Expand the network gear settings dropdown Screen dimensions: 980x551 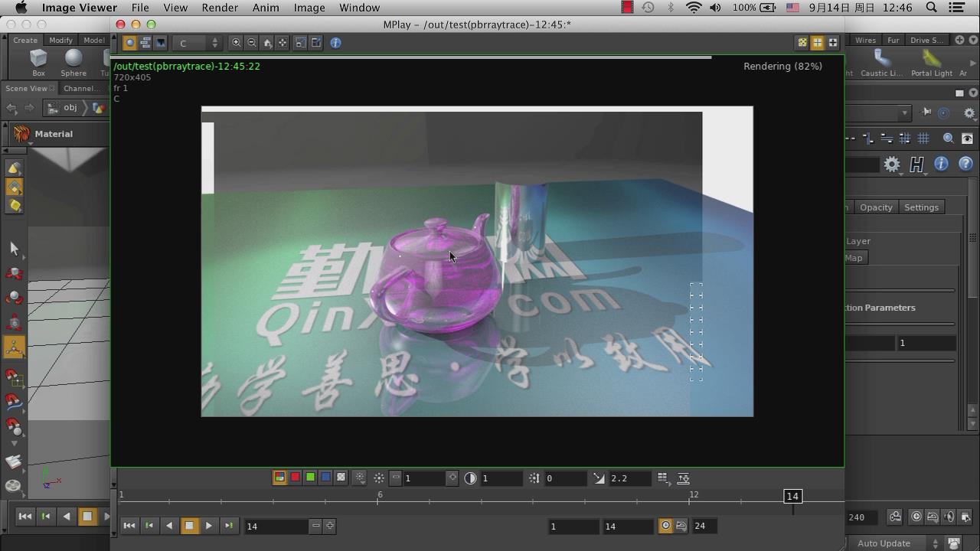pos(970,113)
